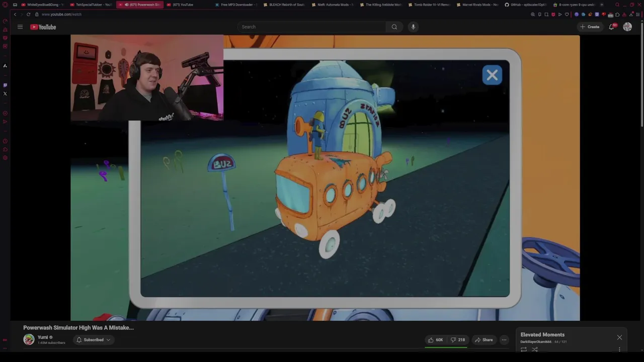The image size is (644, 362).
Task: Close the in-game popup with X
Action: click(x=492, y=75)
